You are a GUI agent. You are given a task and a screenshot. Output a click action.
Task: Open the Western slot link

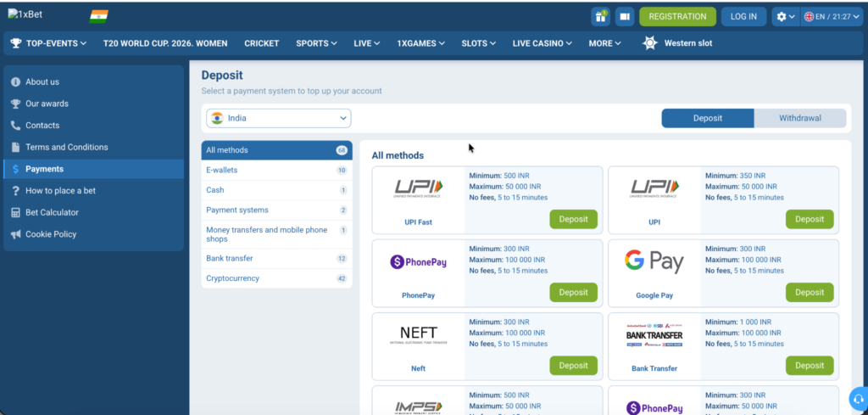(x=688, y=43)
